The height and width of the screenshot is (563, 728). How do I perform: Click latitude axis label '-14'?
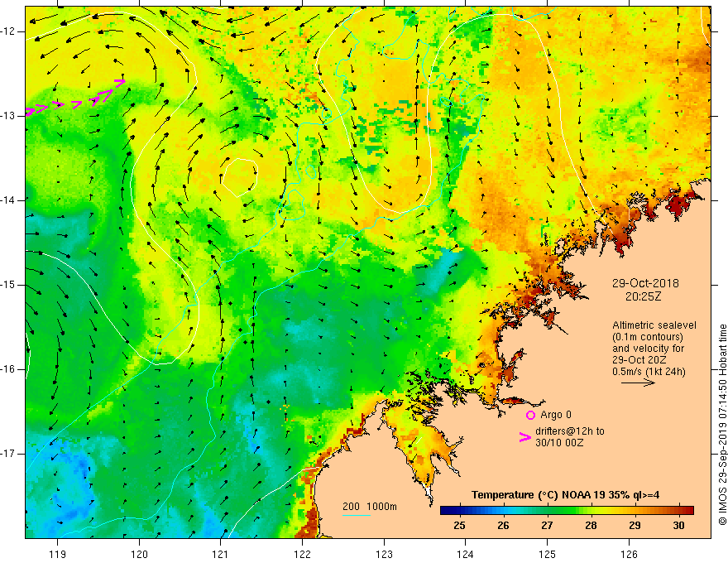pyautogui.click(x=8, y=200)
